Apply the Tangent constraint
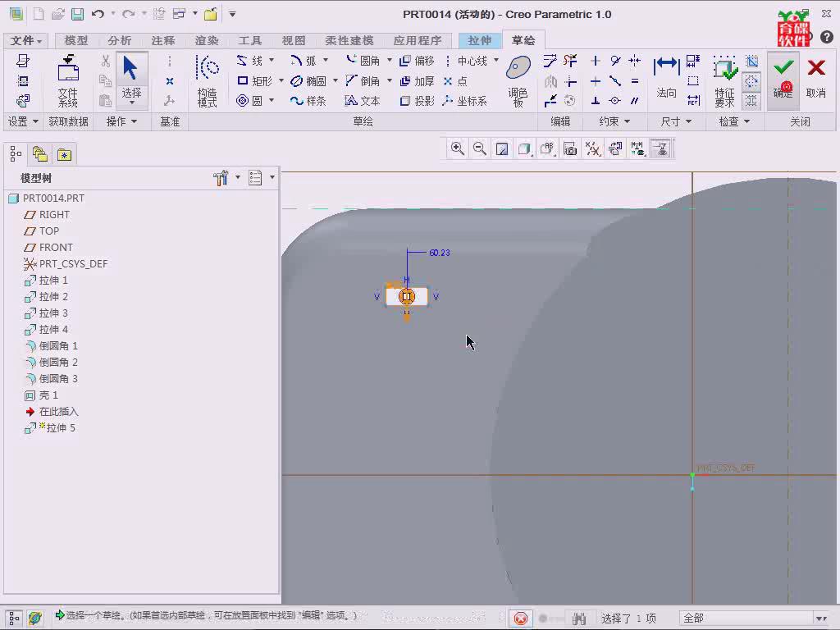 click(615, 61)
